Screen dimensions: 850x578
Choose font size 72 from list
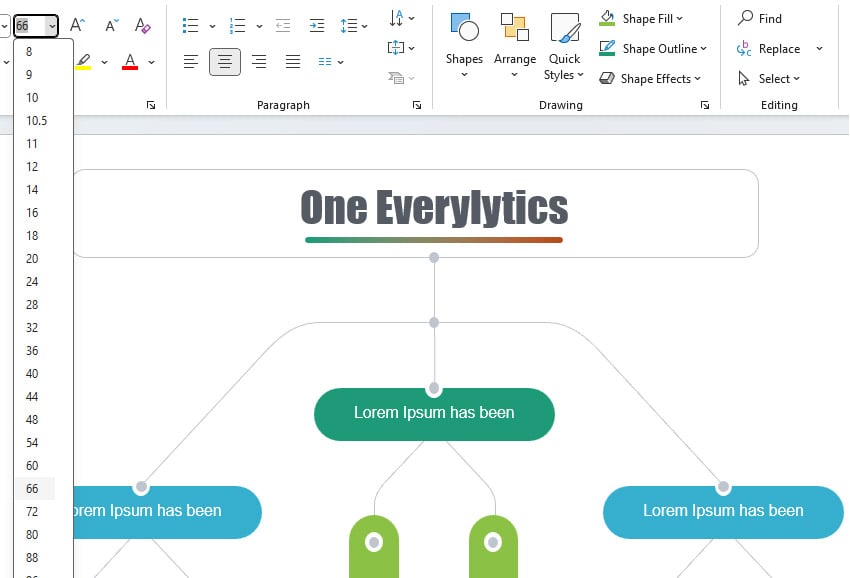(x=32, y=511)
